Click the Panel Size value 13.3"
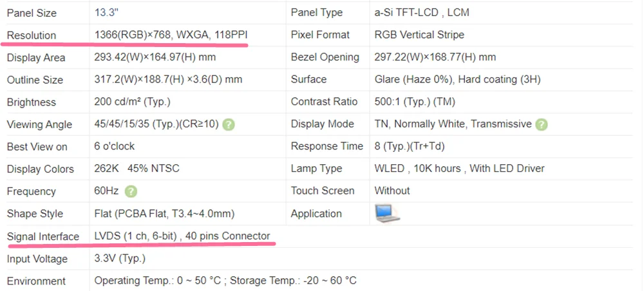Viewport: 644px width, 291px height. 106,12
